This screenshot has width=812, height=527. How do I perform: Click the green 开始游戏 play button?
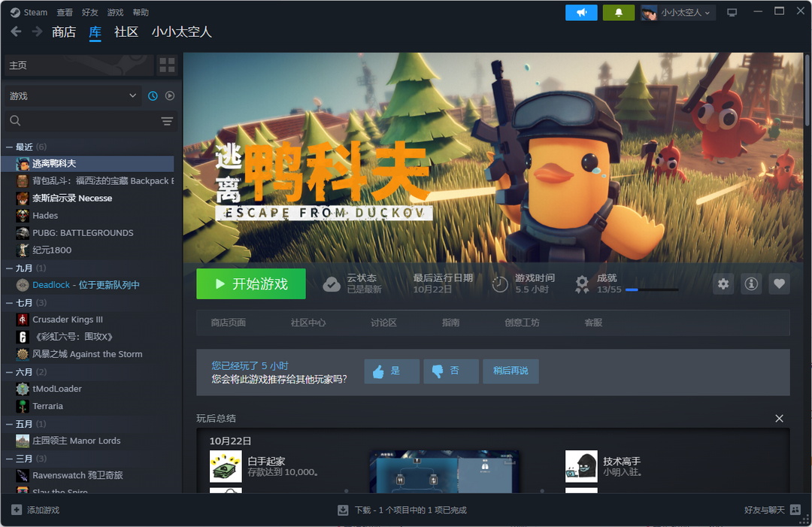[x=250, y=283]
